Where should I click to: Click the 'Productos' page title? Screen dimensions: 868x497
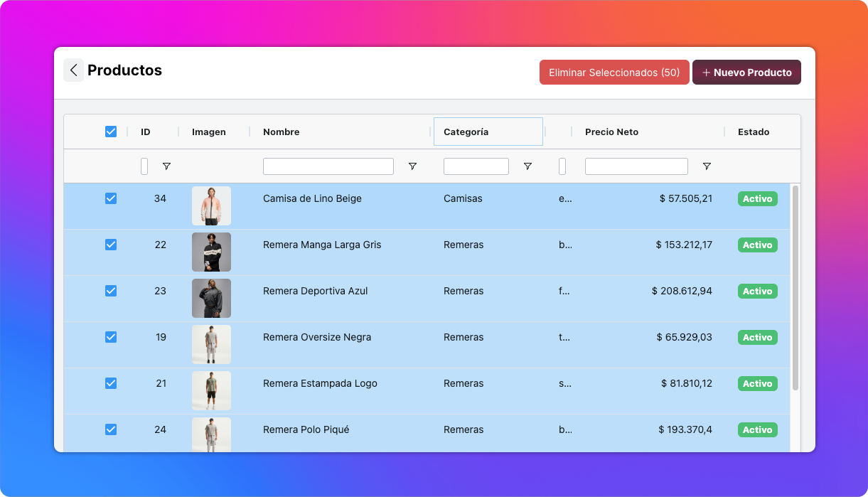point(124,70)
